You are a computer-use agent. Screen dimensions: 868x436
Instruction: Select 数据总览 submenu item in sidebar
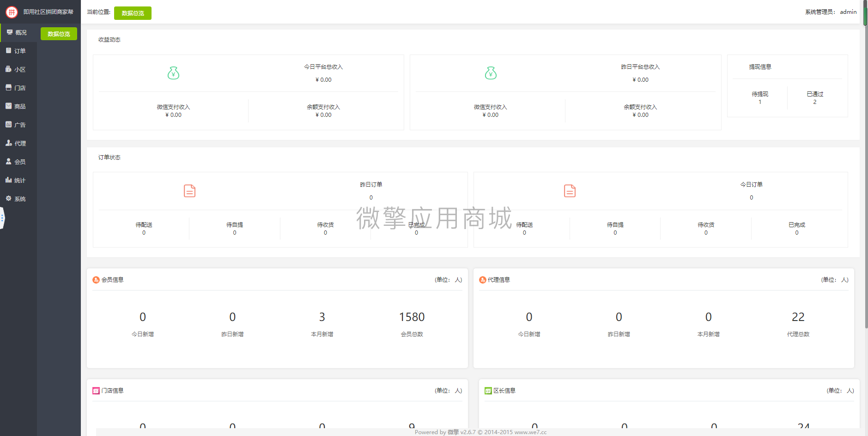pyautogui.click(x=59, y=34)
